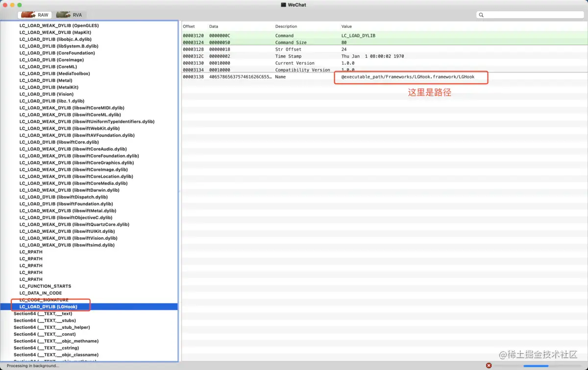Screen dimensions: 588x370
Task: Select LC_LOAD_WEAK_DYLIB (libswiftUIKit.dylib)
Action: click(x=67, y=231)
